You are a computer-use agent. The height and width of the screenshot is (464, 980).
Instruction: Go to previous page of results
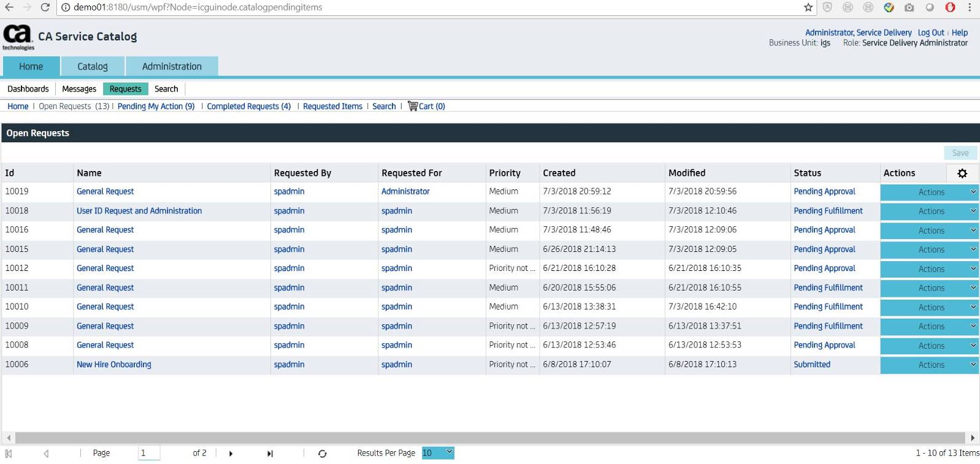click(46, 454)
